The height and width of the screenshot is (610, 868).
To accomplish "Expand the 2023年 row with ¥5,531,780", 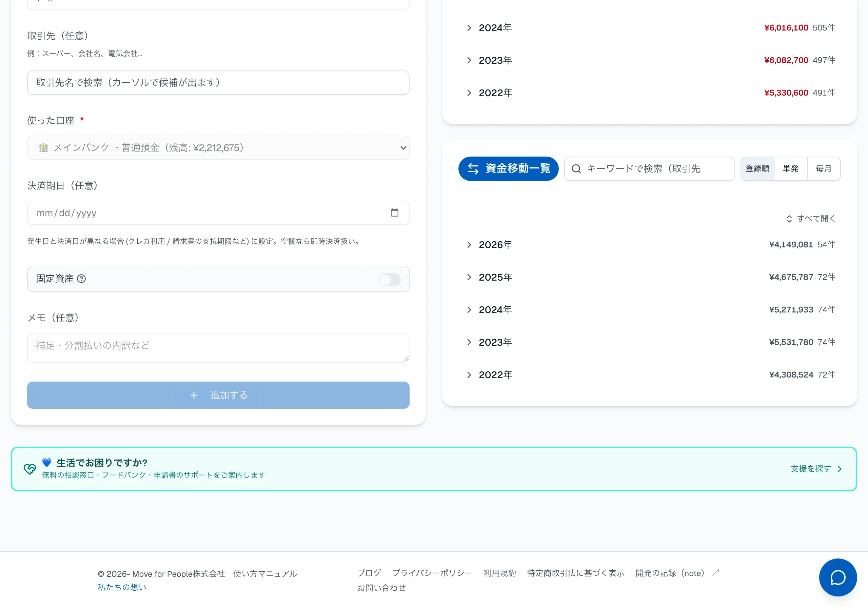I will click(650, 342).
